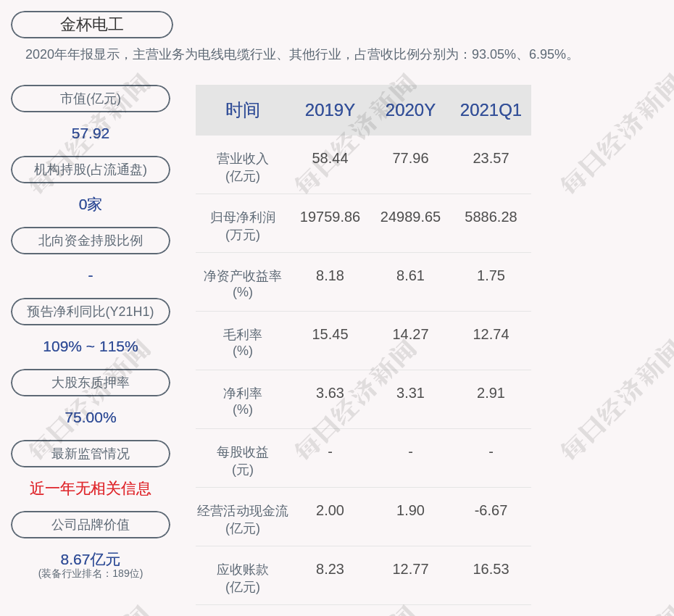Screen dimensions: 674x616
Task: Click the 时间 column header
Action: [x=243, y=110]
